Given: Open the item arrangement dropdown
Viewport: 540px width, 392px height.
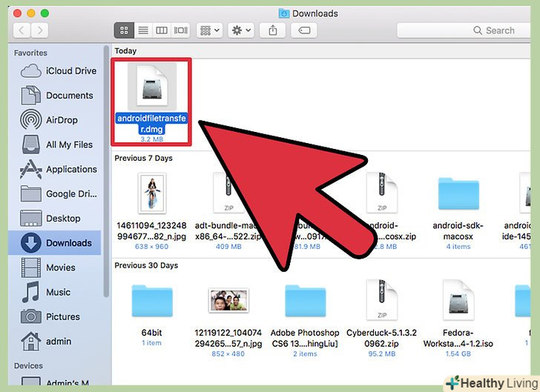Looking at the screenshot, I should coord(210,30).
